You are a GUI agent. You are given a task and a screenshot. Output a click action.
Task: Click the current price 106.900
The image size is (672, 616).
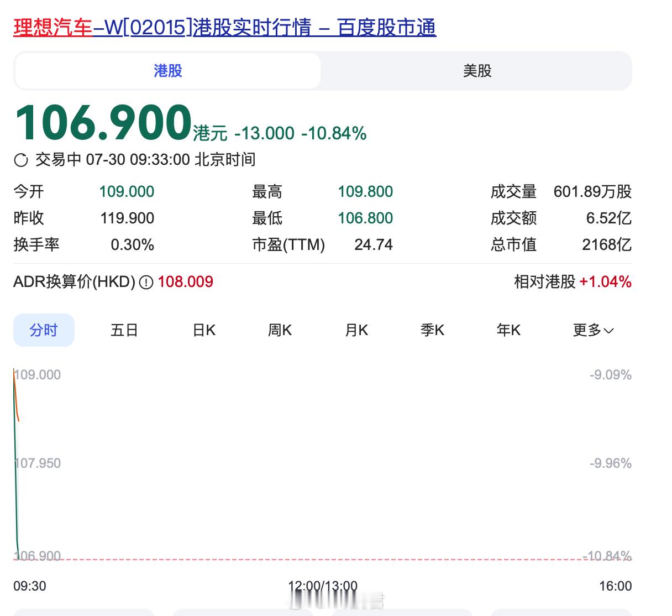[103, 122]
